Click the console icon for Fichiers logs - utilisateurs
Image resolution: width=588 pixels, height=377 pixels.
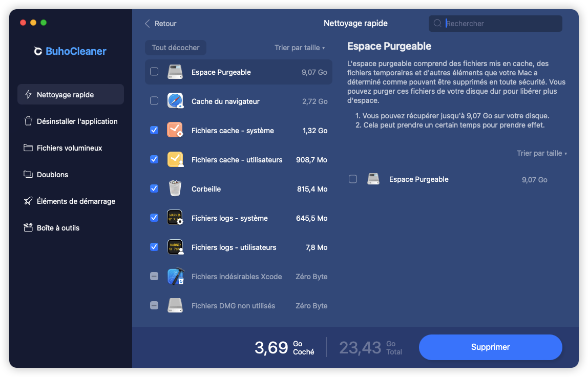[x=175, y=247]
